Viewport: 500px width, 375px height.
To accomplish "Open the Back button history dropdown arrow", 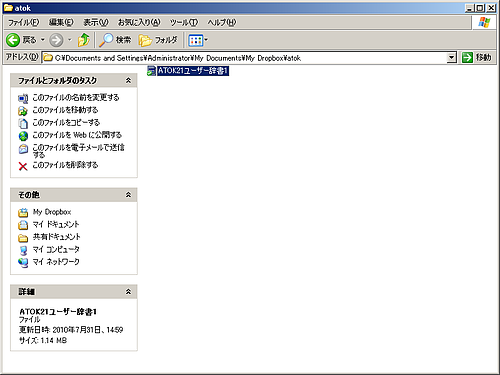I will click(x=43, y=40).
